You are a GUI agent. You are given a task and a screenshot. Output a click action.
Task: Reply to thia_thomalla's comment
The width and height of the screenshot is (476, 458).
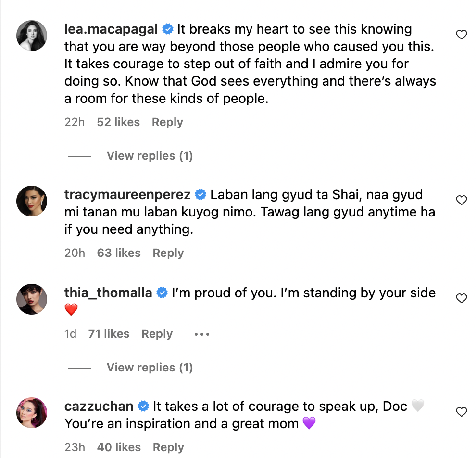click(x=157, y=334)
